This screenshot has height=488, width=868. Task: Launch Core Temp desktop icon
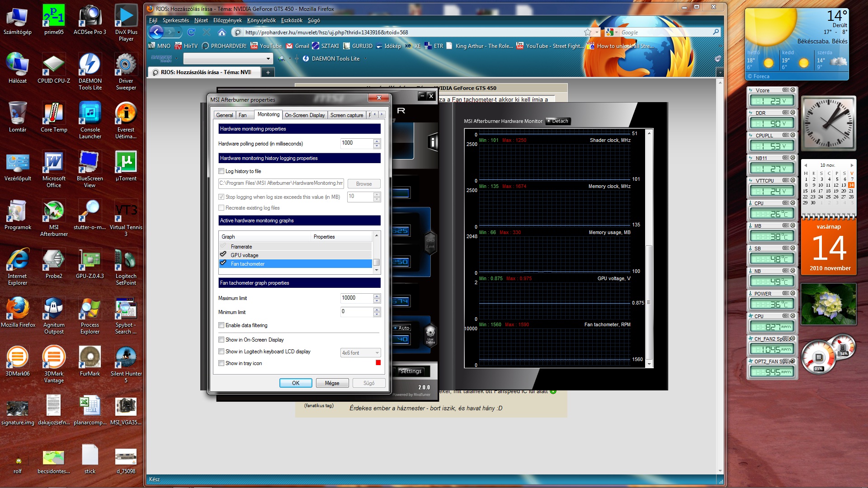click(x=54, y=117)
